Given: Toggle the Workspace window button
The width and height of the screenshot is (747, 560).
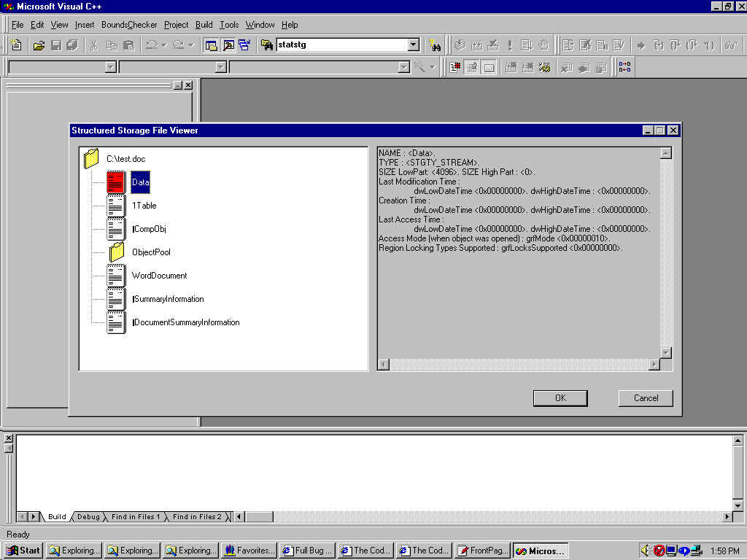Looking at the screenshot, I should [211, 45].
